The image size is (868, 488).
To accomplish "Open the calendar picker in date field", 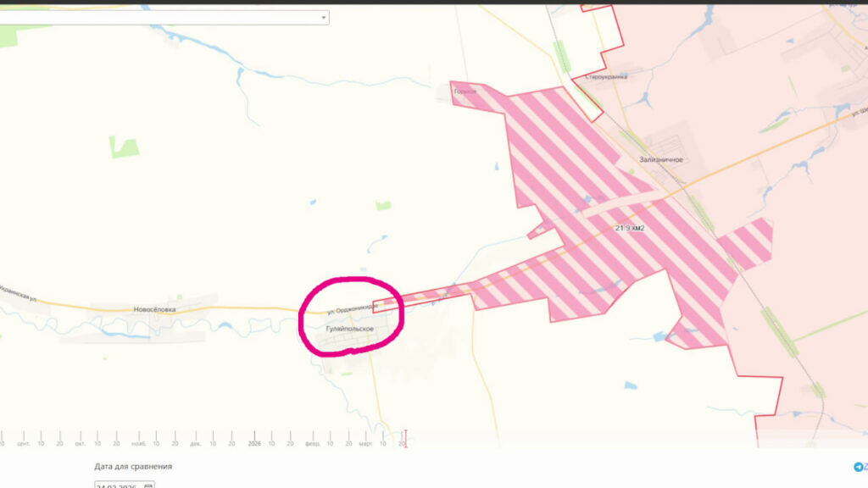I will click(148, 485).
